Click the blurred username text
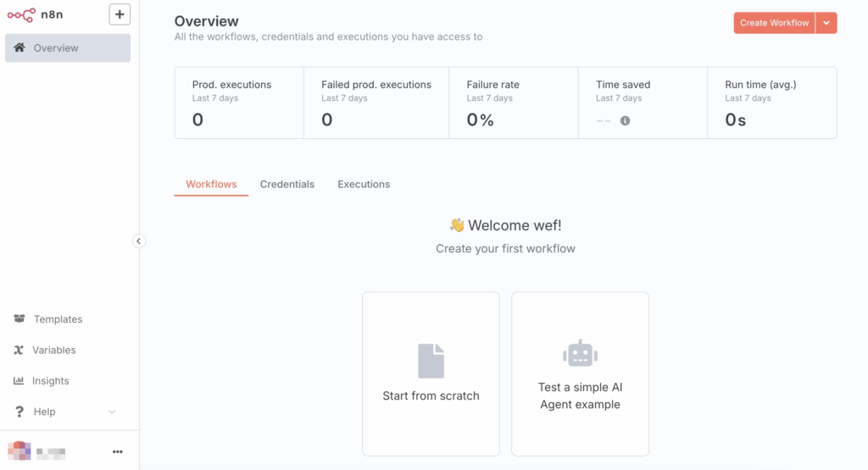Viewport: 868px width, 470px height. [51, 452]
